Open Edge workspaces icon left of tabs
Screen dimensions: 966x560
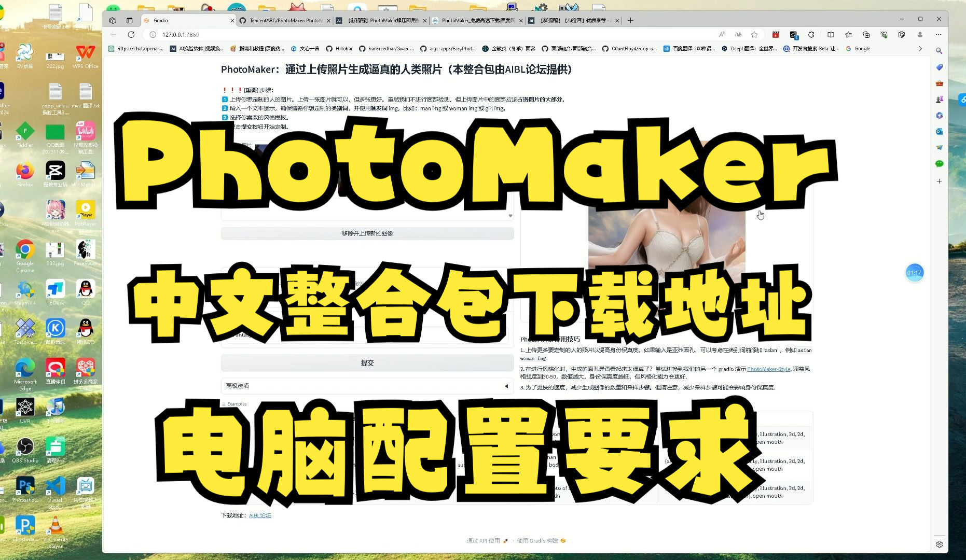coord(113,21)
